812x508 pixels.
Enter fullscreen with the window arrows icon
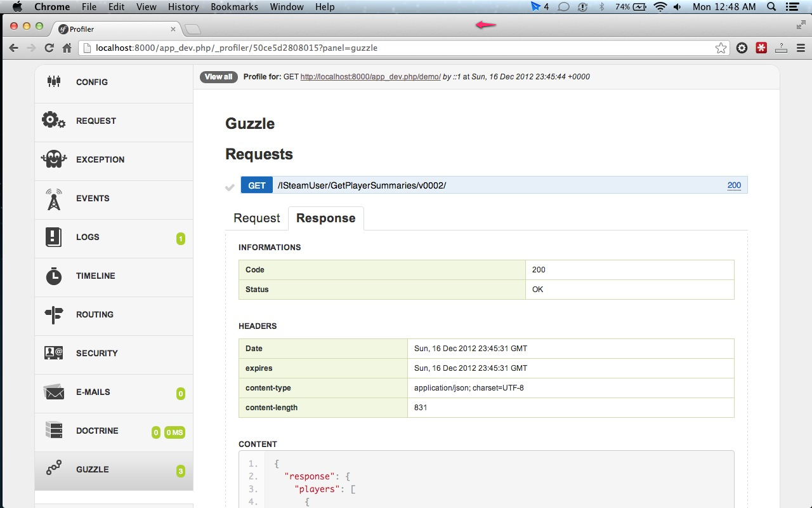coord(801,25)
